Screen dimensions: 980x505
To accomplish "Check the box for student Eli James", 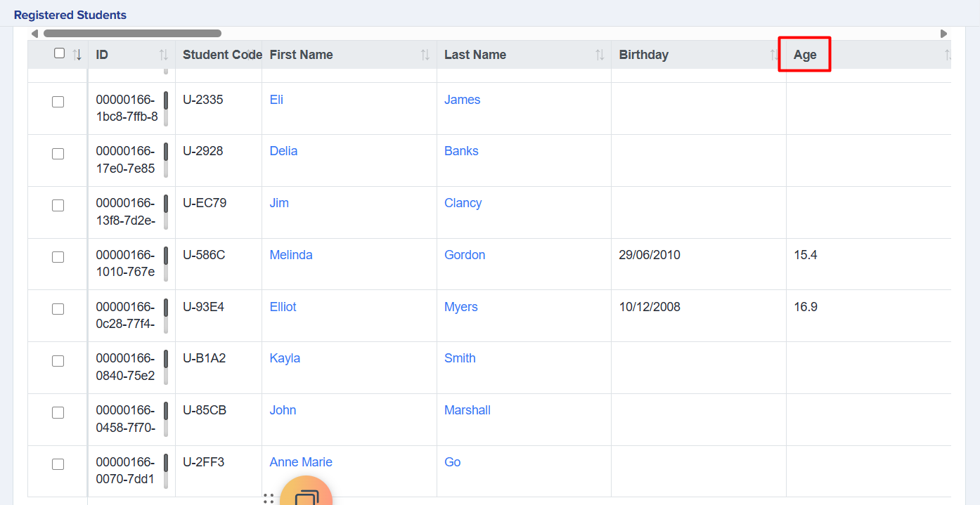I will pyautogui.click(x=58, y=102).
